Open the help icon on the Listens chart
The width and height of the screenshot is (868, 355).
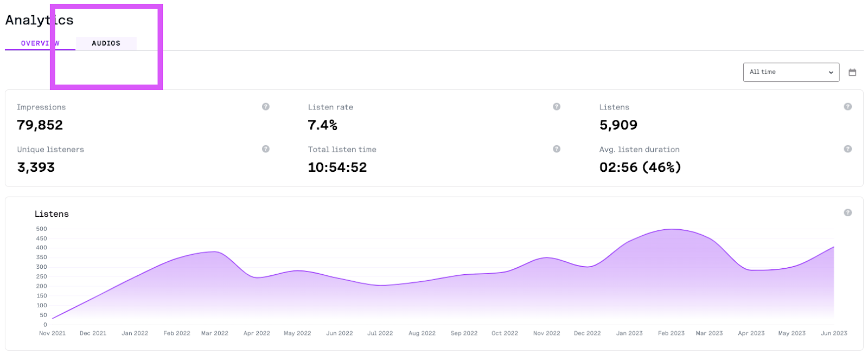[x=848, y=213]
